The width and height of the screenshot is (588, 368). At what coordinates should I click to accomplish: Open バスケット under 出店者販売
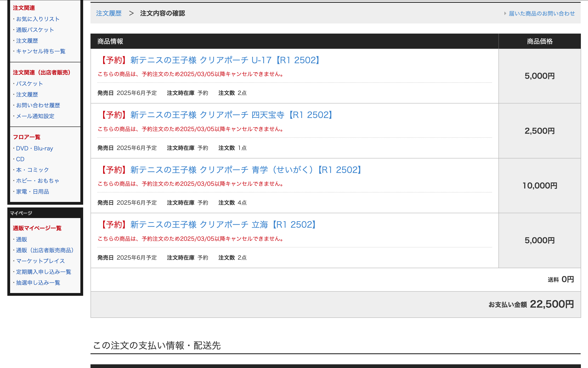(x=29, y=83)
